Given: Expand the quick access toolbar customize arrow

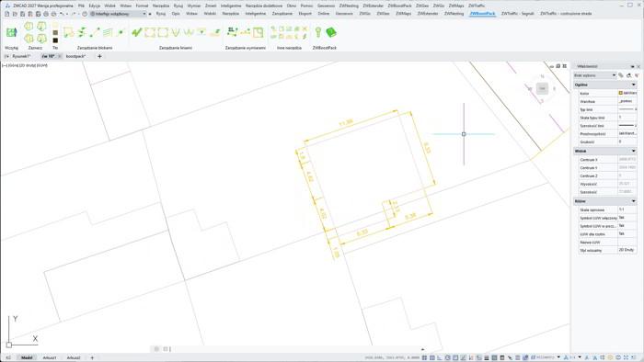Looking at the screenshot, I should 150,14.
